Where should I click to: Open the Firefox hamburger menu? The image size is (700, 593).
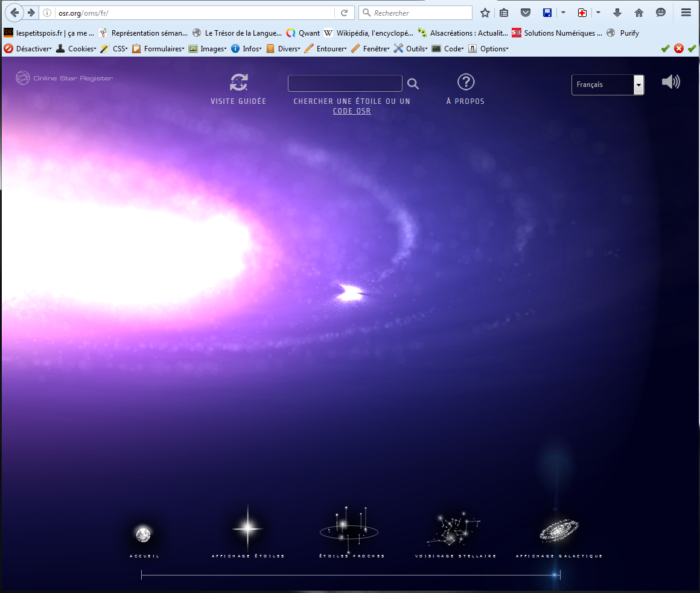coord(686,13)
